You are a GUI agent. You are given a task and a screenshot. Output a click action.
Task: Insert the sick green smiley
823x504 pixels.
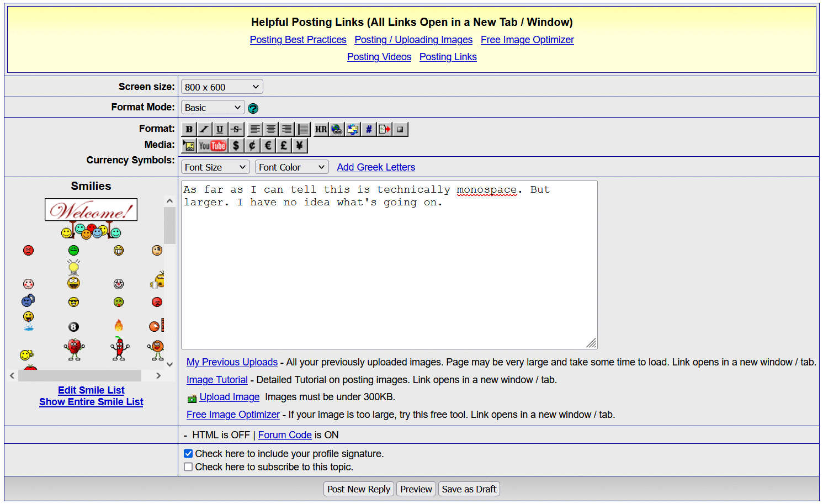tap(119, 302)
